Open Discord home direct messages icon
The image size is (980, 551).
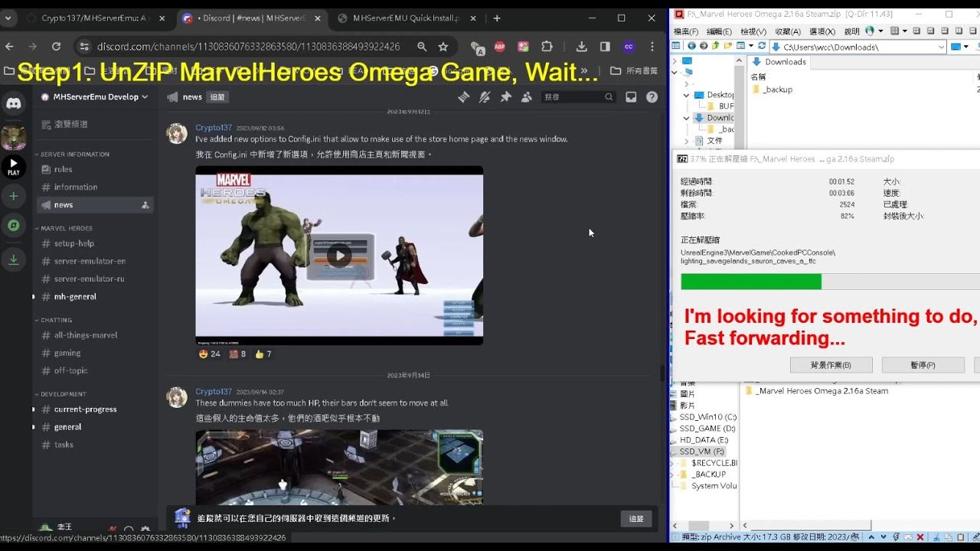[x=13, y=102]
